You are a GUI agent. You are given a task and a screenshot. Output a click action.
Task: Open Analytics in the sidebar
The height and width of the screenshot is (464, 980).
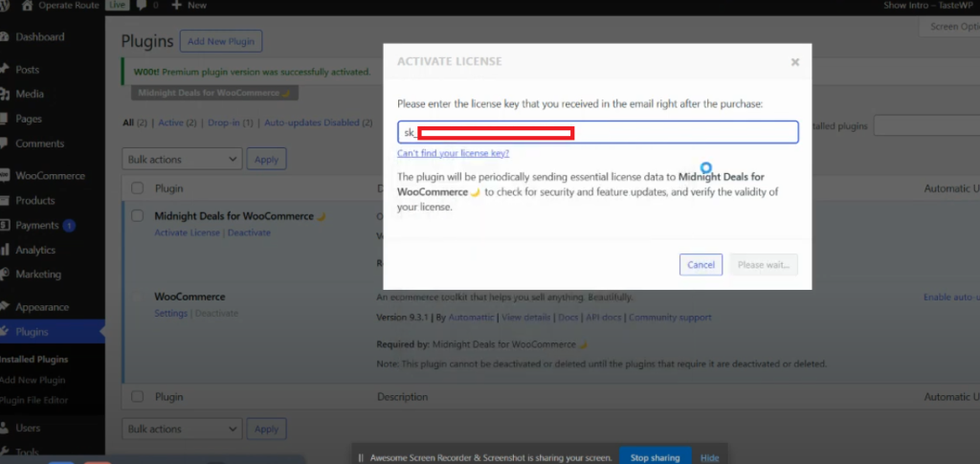[x=35, y=250]
